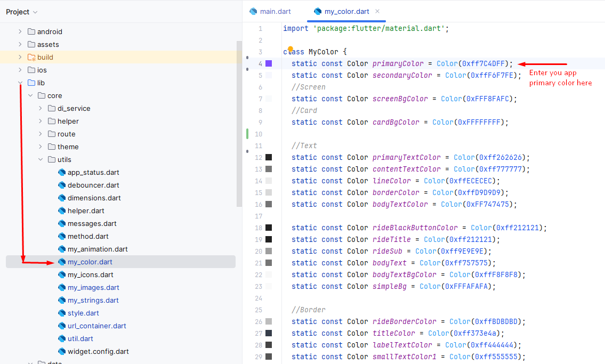Click the Dart icon beside my_color.dart file
Viewport: 605px width, 364px height.
[62, 262]
